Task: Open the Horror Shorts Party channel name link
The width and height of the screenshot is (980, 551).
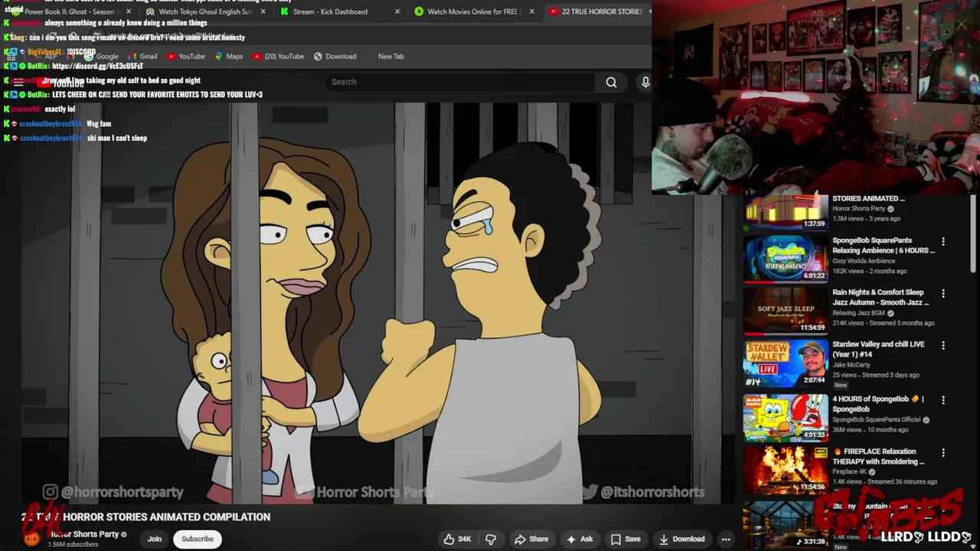Action: point(84,534)
